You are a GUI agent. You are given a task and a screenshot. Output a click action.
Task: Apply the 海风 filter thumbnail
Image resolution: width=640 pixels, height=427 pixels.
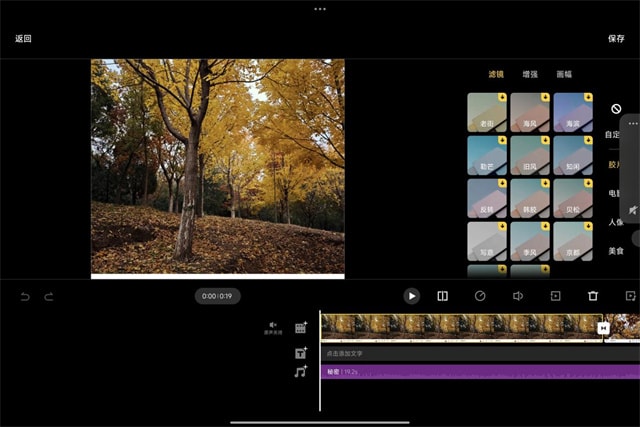point(530,113)
